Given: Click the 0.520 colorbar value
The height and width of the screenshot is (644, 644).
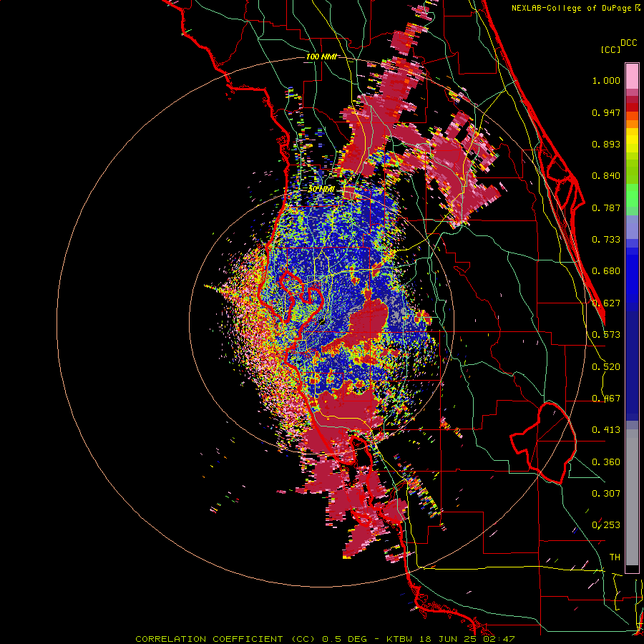Looking at the screenshot, I should pyautogui.click(x=606, y=367).
